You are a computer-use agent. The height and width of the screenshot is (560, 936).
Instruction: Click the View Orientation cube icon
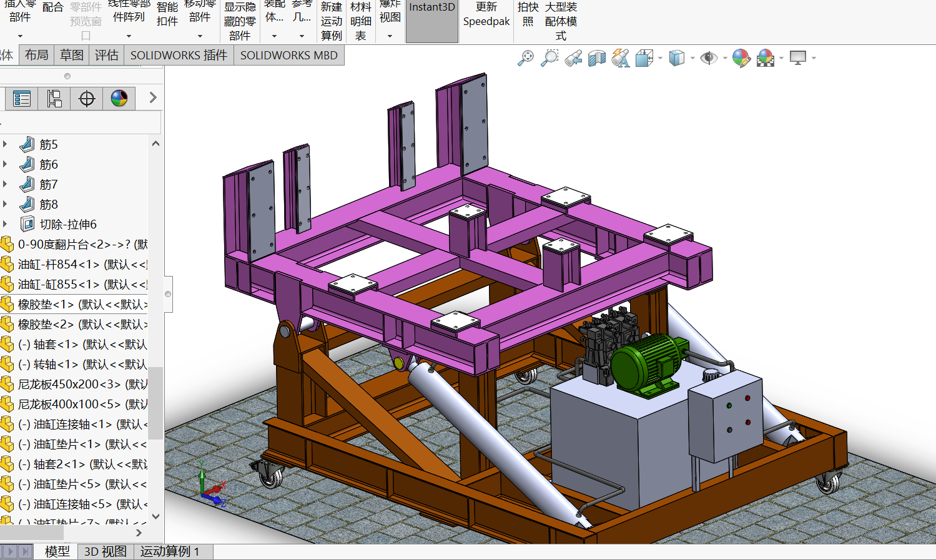(x=644, y=58)
